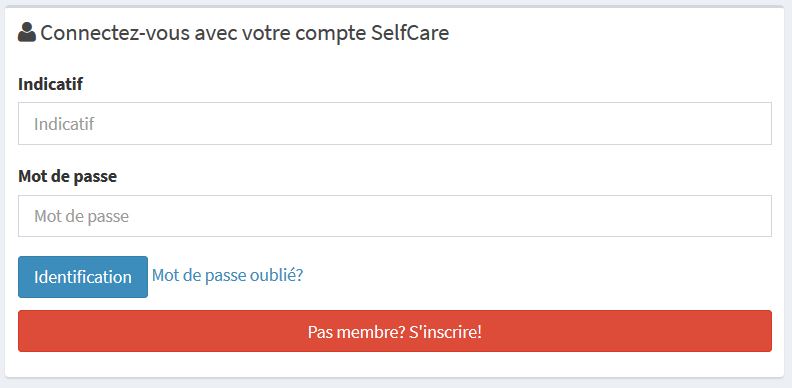
Task: Place cursor in the password text box
Action: 395,216
